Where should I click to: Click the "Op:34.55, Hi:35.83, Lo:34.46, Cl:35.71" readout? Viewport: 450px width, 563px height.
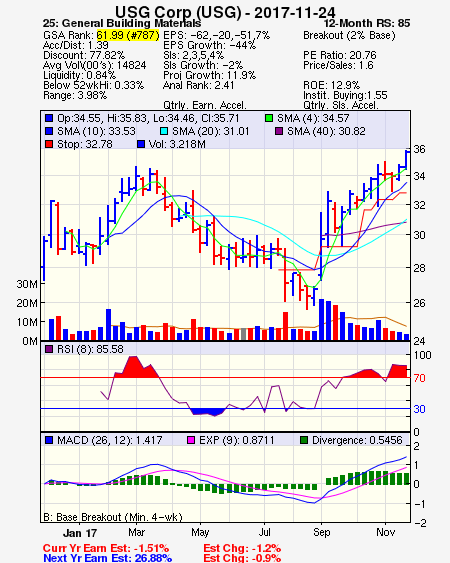148,118
